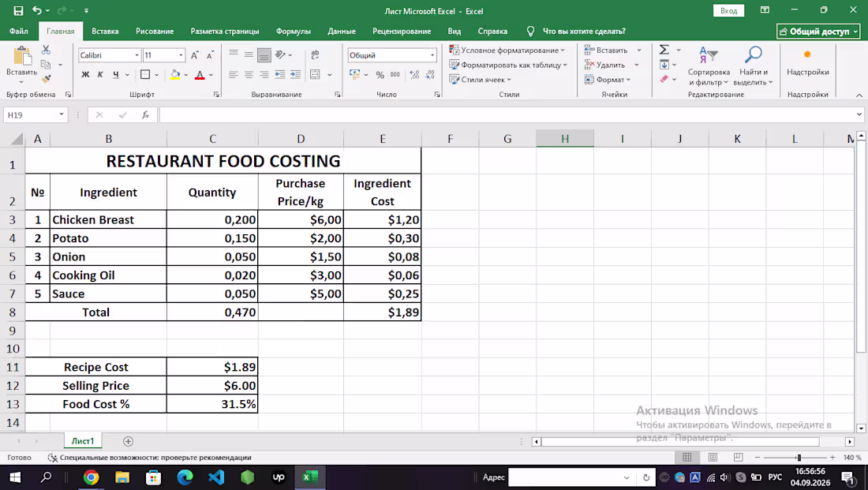Image resolution: width=868 pixels, height=490 pixels.
Task: Click the Paste clipboard icon
Action: click(21, 57)
